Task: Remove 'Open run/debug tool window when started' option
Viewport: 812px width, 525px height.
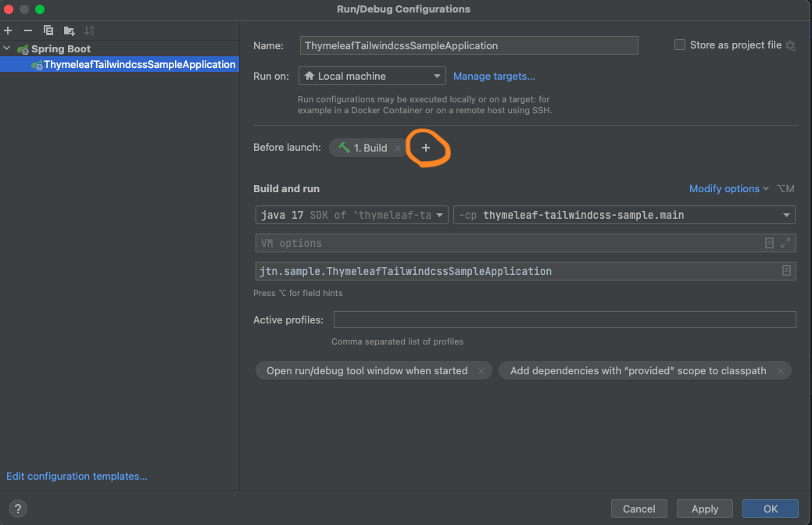Action: 481,371
